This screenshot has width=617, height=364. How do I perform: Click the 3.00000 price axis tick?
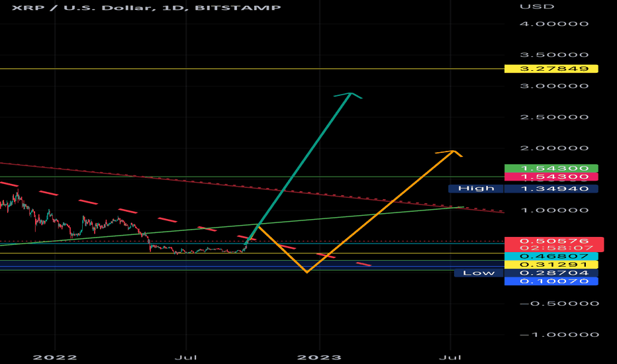[554, 86]
